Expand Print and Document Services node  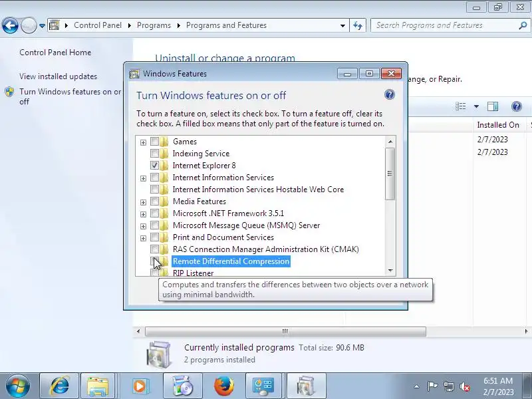point(143,239)
